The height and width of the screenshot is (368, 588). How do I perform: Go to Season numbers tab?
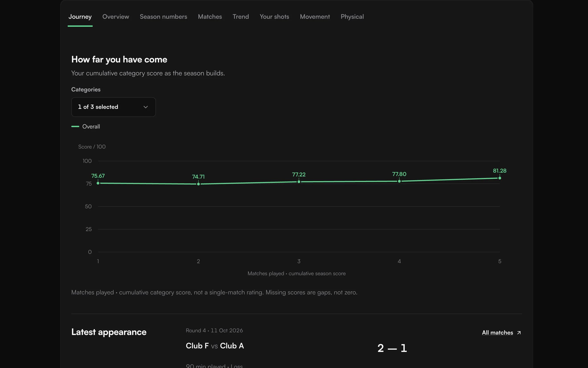[x=163, y=17]
